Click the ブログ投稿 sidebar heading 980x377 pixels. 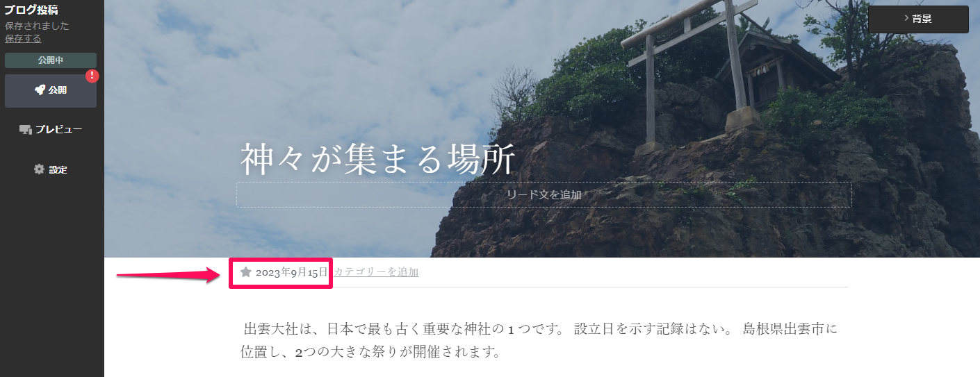pos(31,10)
